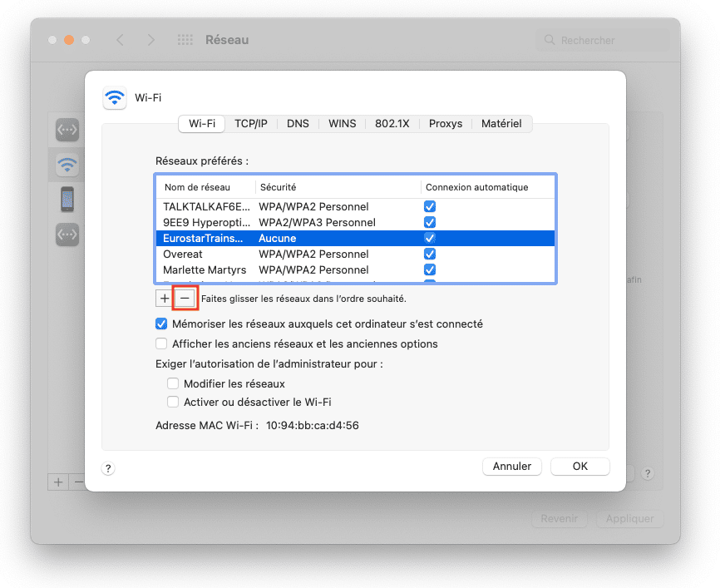
Task: Open the DNS tab
Action: click(x=298, y=123)
